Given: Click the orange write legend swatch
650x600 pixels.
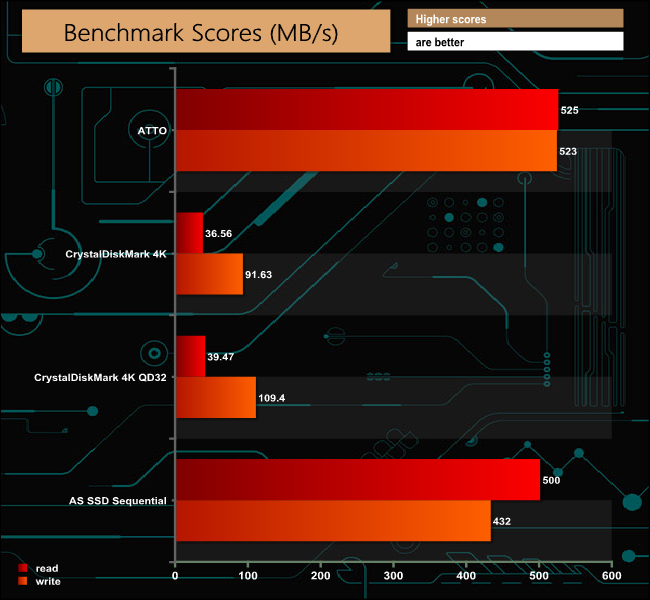Looking at the screenshot, I should pyautogui.click(x=23, y=581).
